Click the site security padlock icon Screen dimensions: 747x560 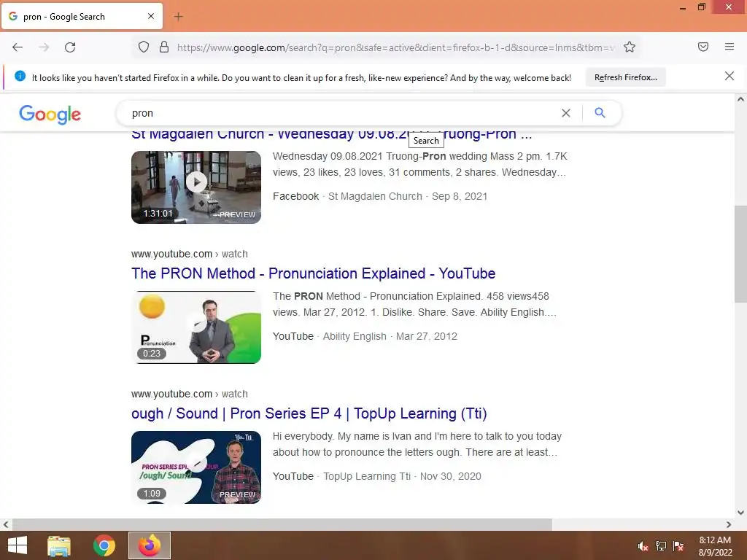pos(164,47)
